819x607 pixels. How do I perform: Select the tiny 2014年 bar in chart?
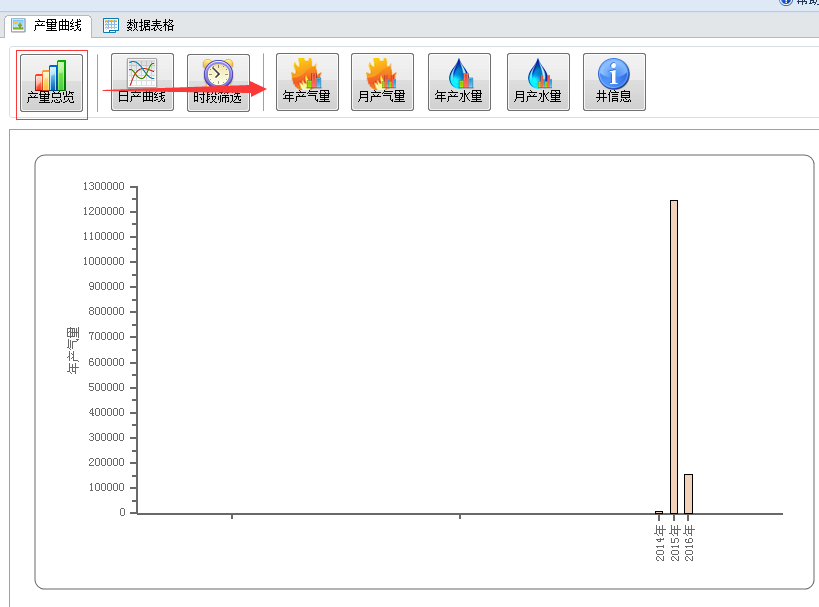[659, 512]
